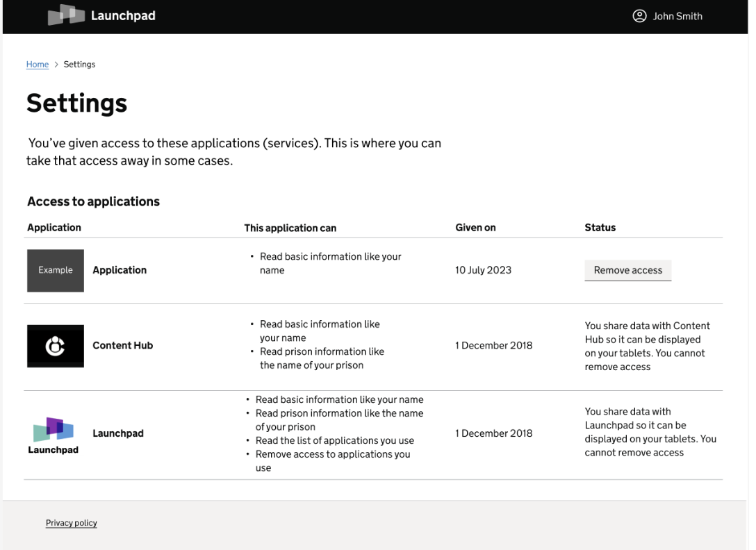Click the Content Hub application name label
This screenshot has height=550, width=756.
(x=122, y=345)
